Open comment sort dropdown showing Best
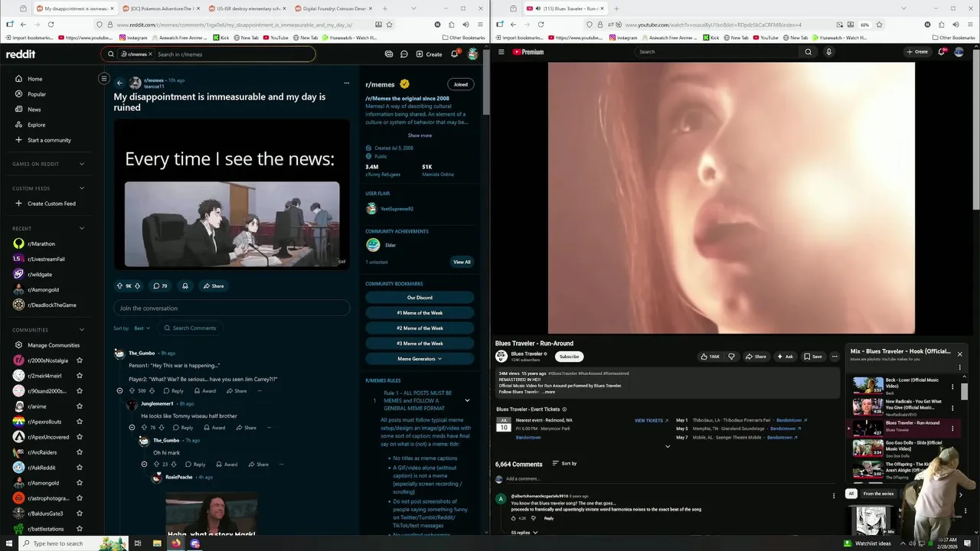The image size is (980, 551). 142,328
